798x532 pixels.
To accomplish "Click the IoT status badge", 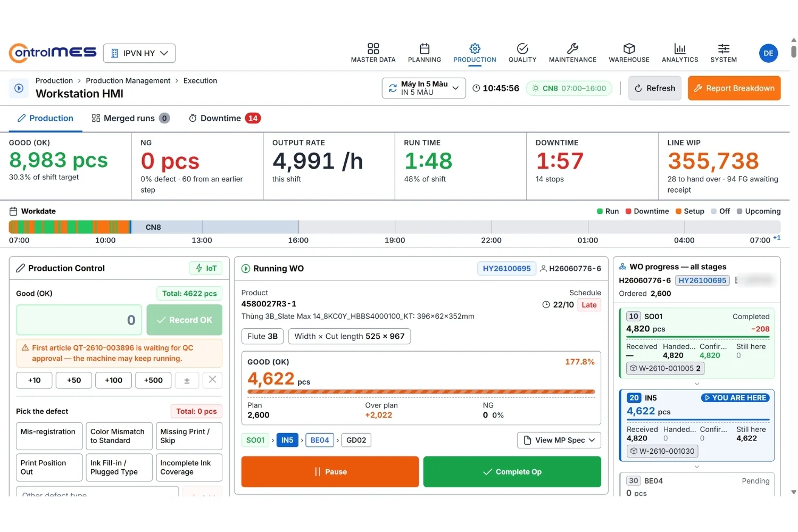I will click(206, 268).
